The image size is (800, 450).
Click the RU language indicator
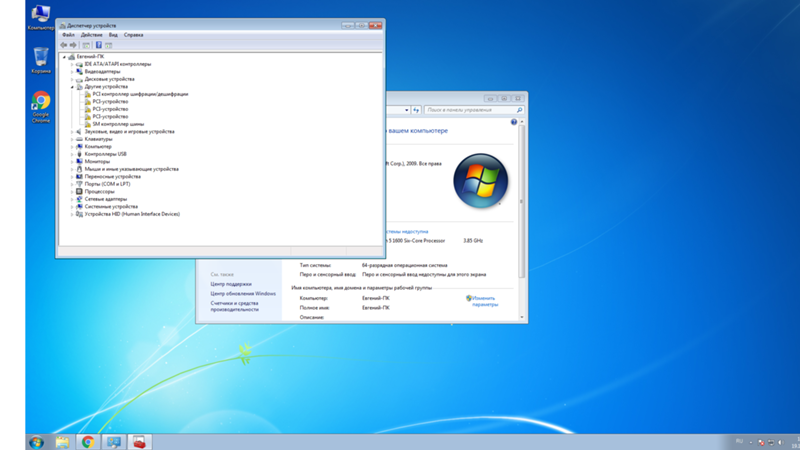tap(739, 442)
